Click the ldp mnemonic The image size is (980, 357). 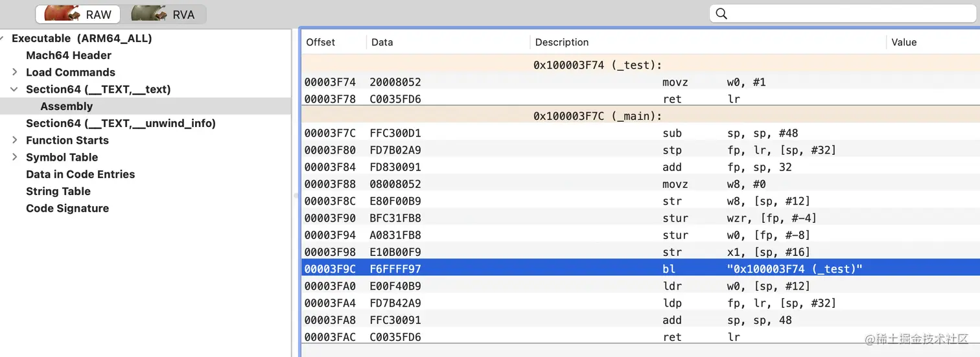click(671, 303)
